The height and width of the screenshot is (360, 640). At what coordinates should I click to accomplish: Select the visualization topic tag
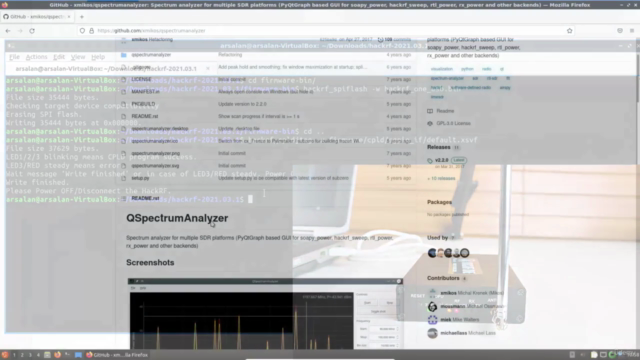coord(442,69)
